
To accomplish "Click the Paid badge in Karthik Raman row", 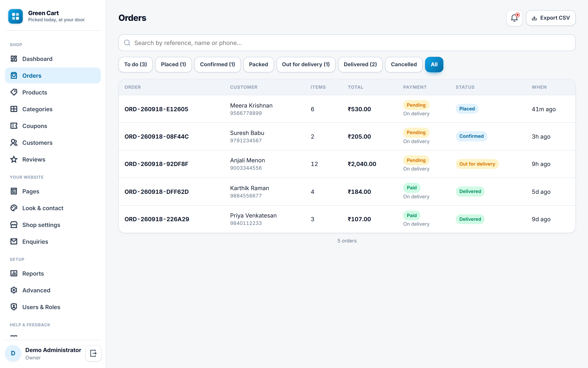I will 412,188.
